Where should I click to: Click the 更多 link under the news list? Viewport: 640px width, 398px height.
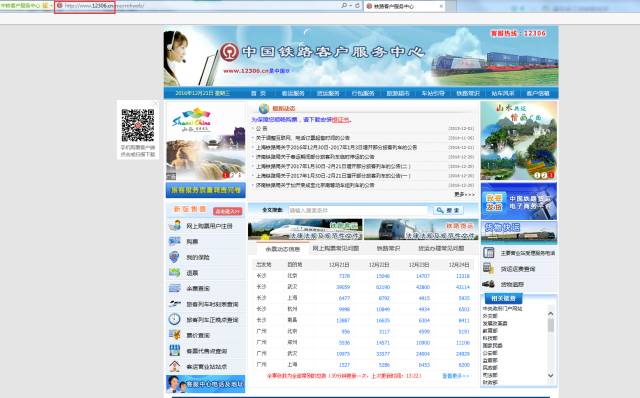[464, 194]
